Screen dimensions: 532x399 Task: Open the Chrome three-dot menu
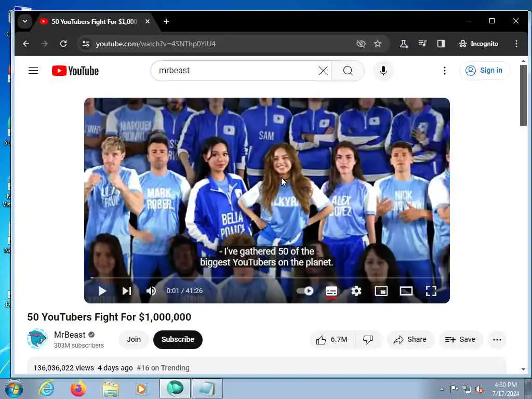(516, 44)
